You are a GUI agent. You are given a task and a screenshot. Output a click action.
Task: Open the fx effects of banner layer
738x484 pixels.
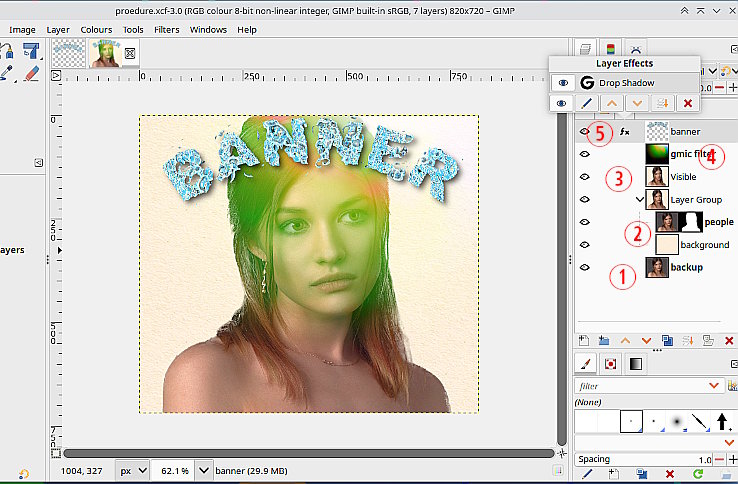click(625, 132)
